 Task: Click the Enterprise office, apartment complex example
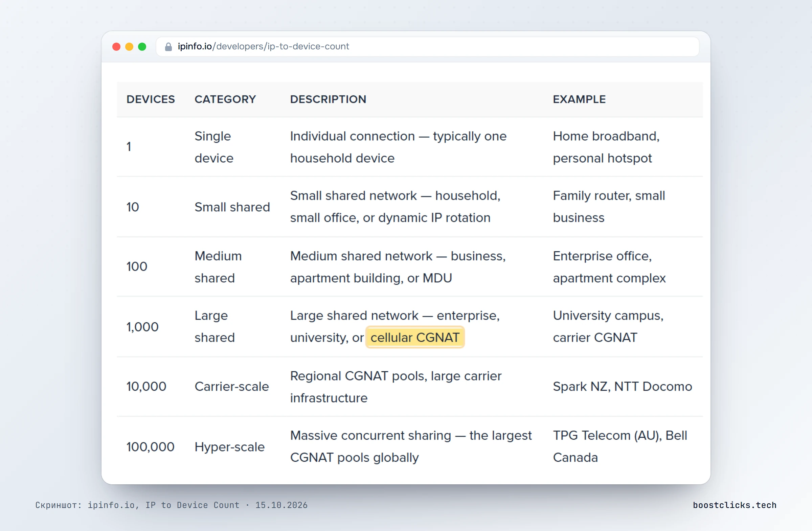[609, 267]
